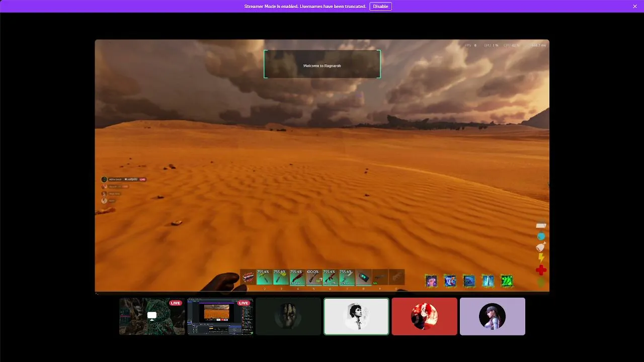644x362 pixels.
Task: Click the fist buff icon
Action: pos(431,281)
